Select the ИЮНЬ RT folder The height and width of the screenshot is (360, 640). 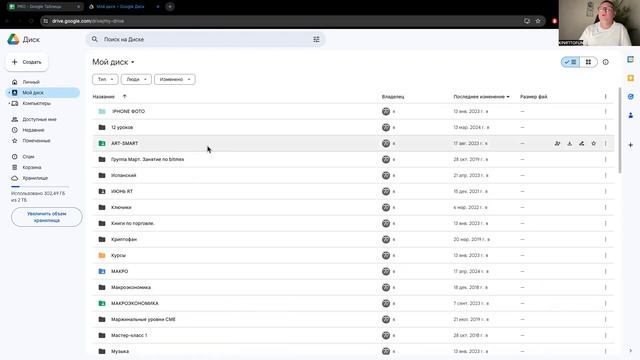pos(353,191)
